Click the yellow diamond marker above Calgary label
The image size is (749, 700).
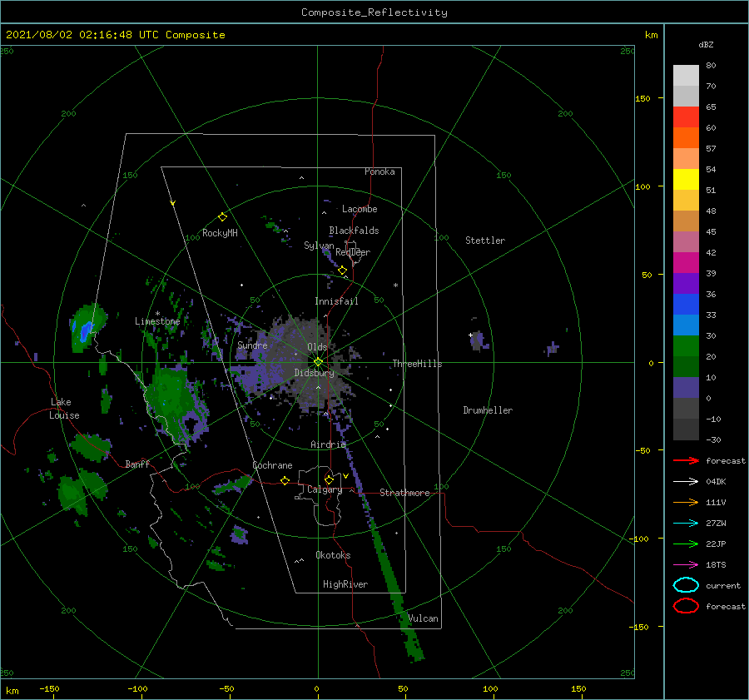[329, 479]
